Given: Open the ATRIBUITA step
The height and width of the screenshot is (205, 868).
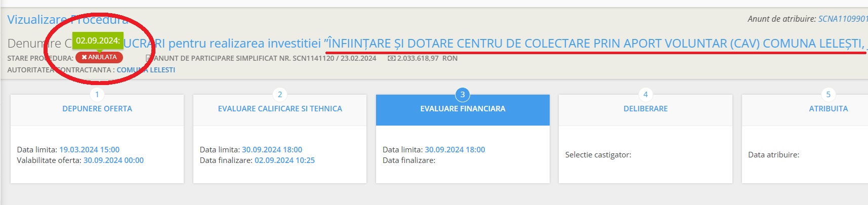Looking at the screenshot, I should (828, 109).
